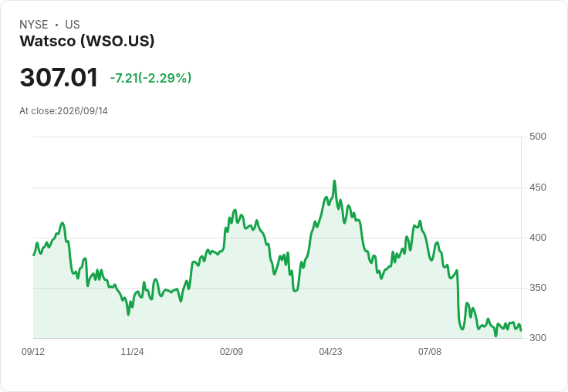Click the chart low point near 11/24

tap(128, 314)
